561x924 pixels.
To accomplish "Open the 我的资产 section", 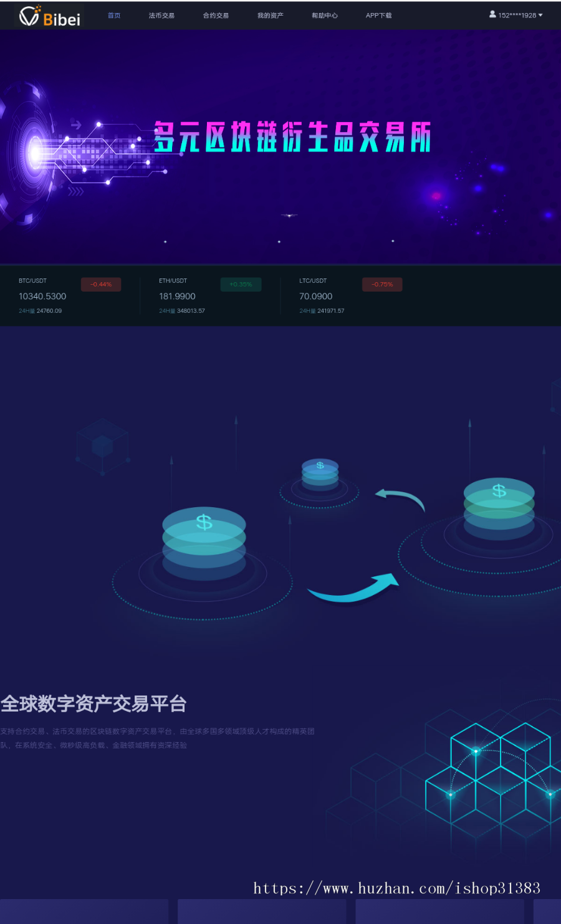I will [269, 15].
